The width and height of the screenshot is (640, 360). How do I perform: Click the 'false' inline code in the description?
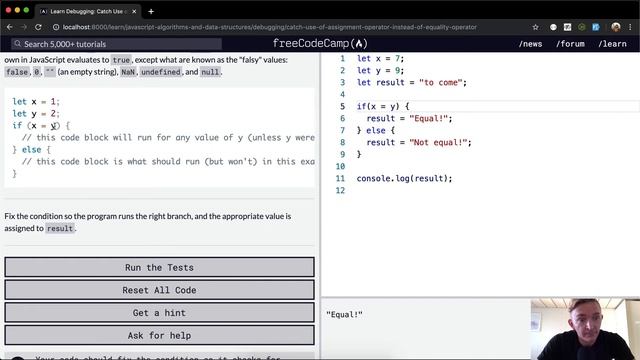[17, 72]
